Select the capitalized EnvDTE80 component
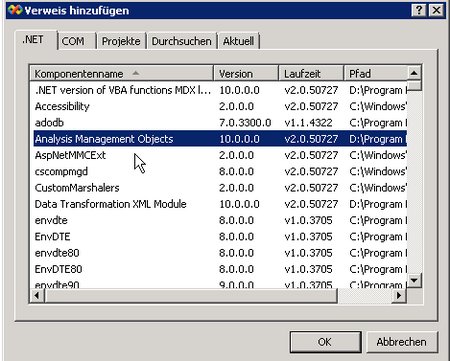 pyautogui.click(x=220, y=269)
